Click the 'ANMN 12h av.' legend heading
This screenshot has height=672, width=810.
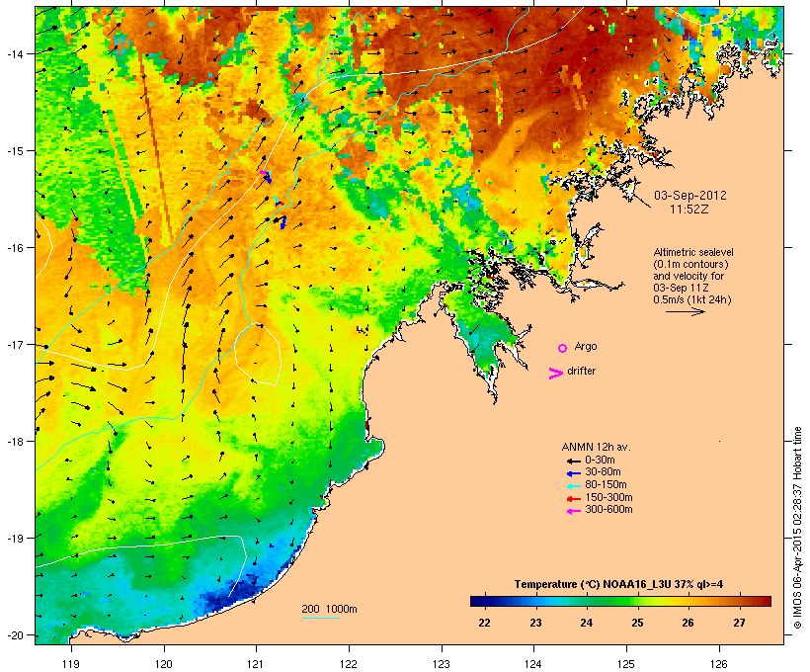596,447
